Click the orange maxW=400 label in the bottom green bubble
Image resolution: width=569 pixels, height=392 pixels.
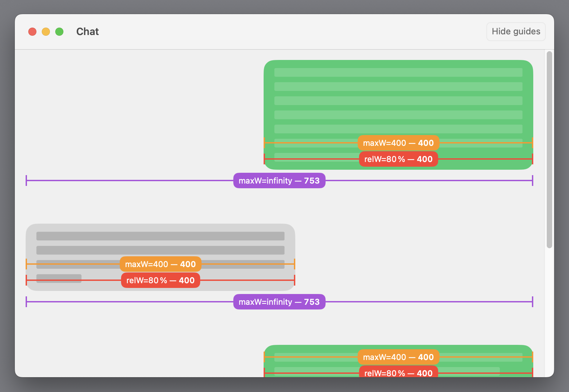click(x=398, y=357)
